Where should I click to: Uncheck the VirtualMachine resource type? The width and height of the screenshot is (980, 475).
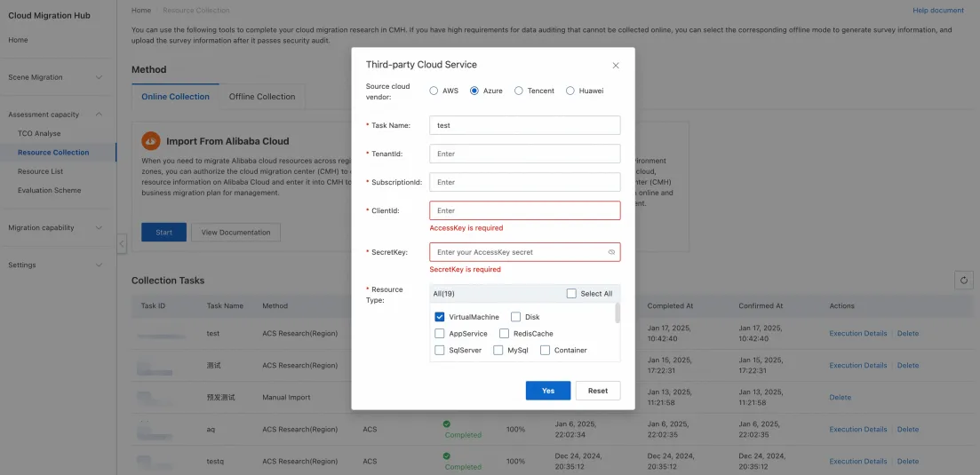click(x=440, y=317)
